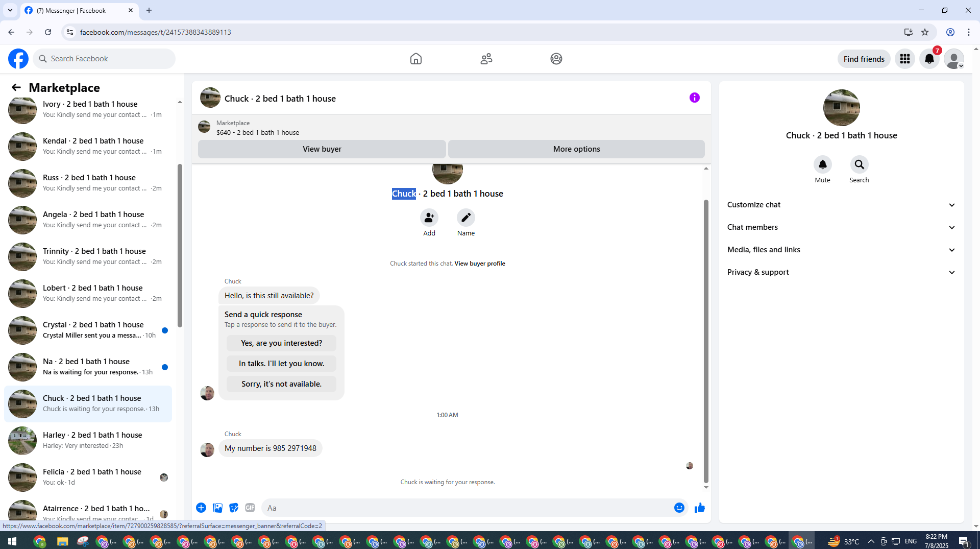Click the Name edit pencil icon
Image resolution: width=980 pixels, height=549 pixels.
(x=466, y=218)
